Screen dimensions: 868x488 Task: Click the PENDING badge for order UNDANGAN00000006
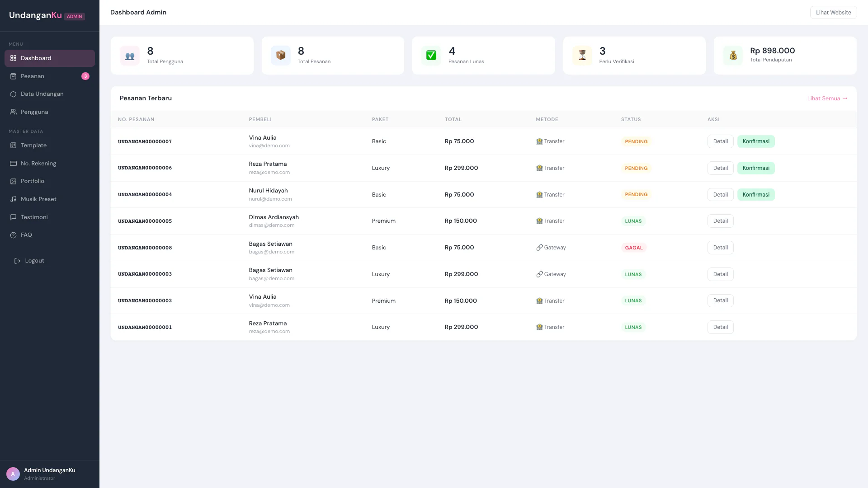(x=636, y=168)
